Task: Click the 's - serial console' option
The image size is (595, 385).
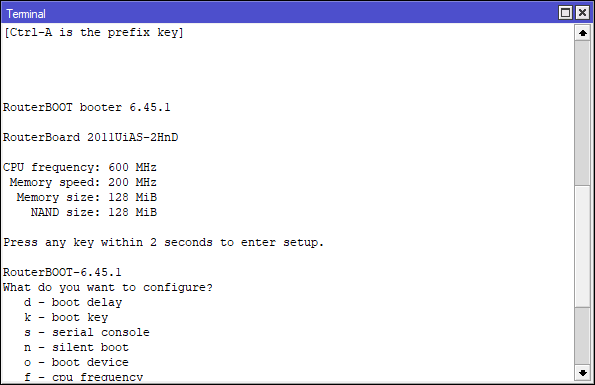Action: [87, 332]
